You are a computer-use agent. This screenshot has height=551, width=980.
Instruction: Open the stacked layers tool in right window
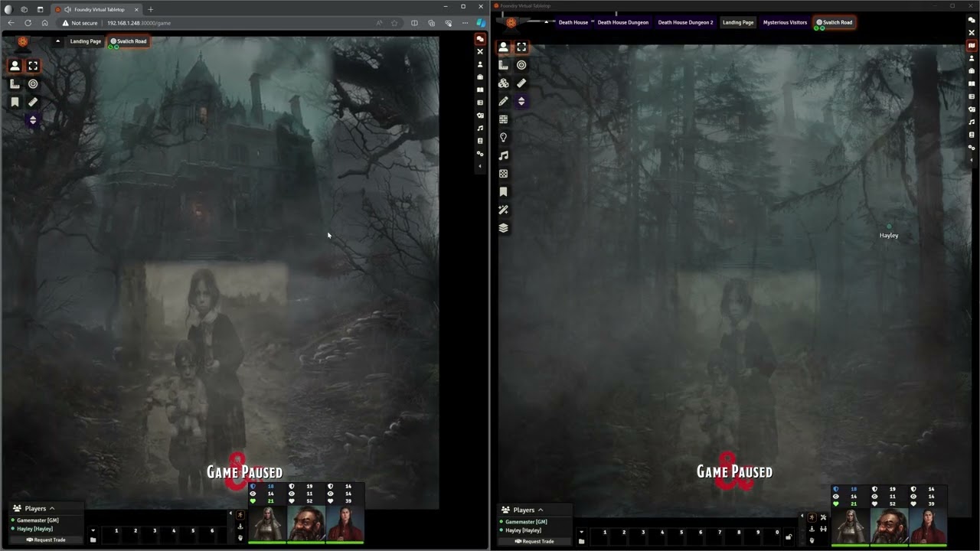coord(503,227)
